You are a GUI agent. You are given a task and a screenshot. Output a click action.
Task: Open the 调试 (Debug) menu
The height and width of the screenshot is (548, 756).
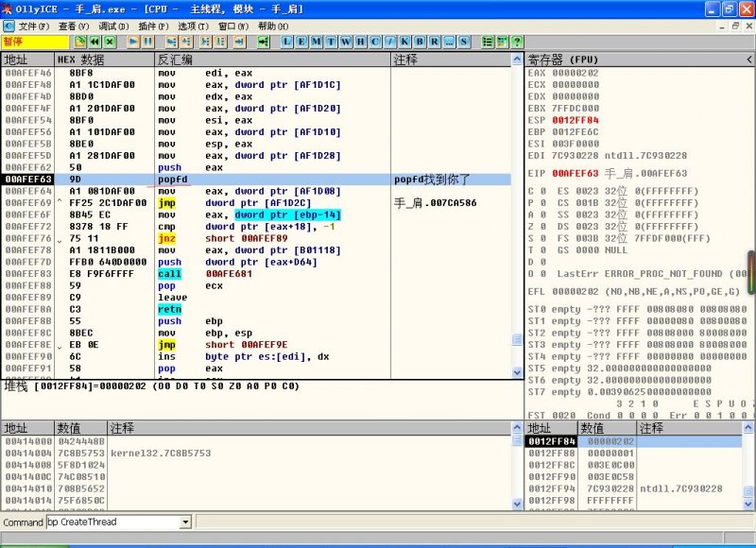113,26
